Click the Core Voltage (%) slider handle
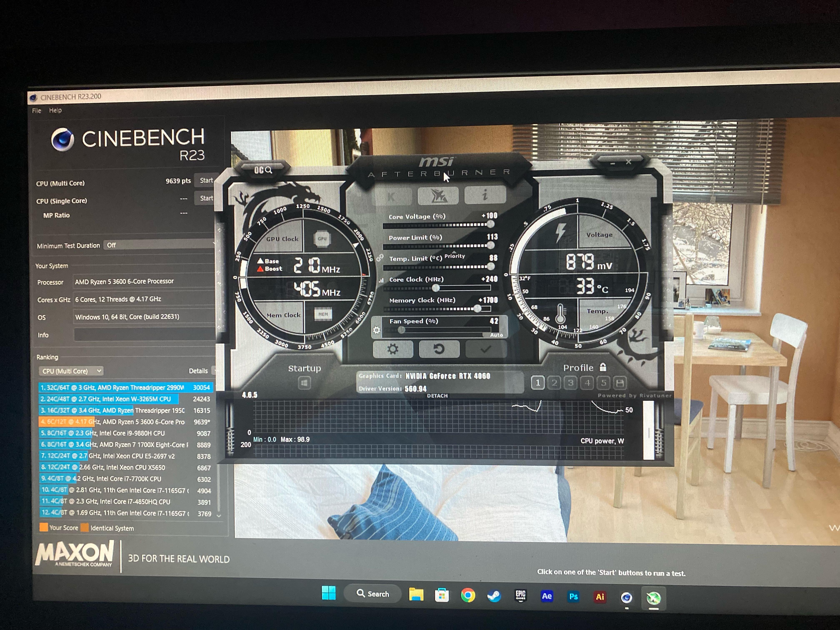 [490, 224]
